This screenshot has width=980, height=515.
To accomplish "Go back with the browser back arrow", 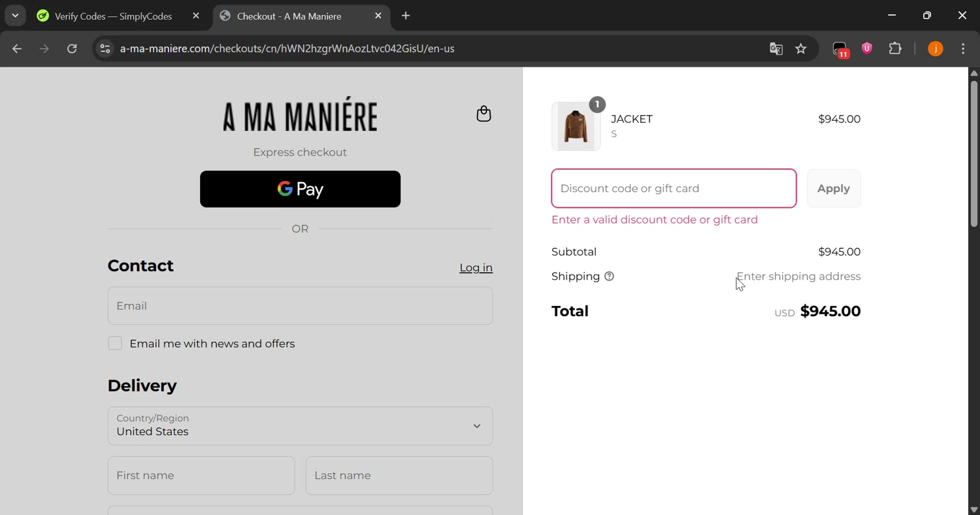I will pos(17,49).
